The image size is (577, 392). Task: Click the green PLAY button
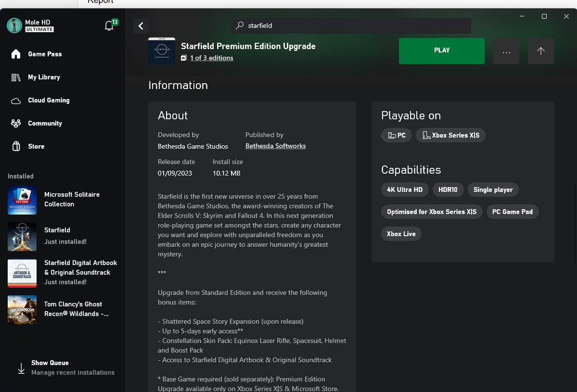[442, 51]
